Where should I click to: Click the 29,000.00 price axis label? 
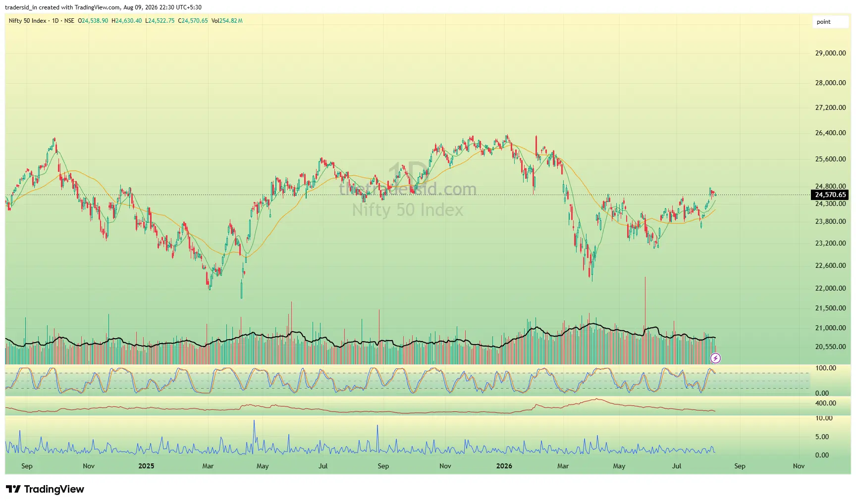pos(830,53)
